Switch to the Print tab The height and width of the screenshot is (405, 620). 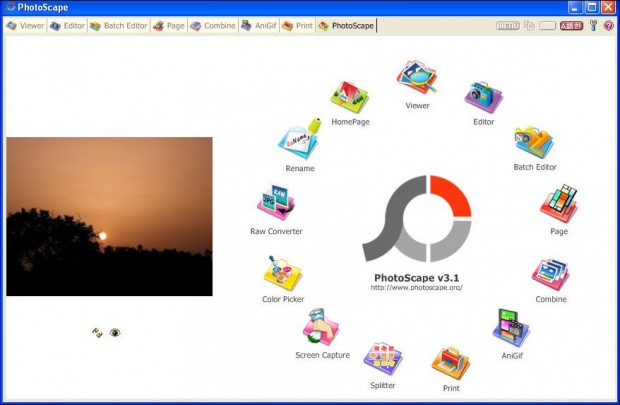coord(298,26)
